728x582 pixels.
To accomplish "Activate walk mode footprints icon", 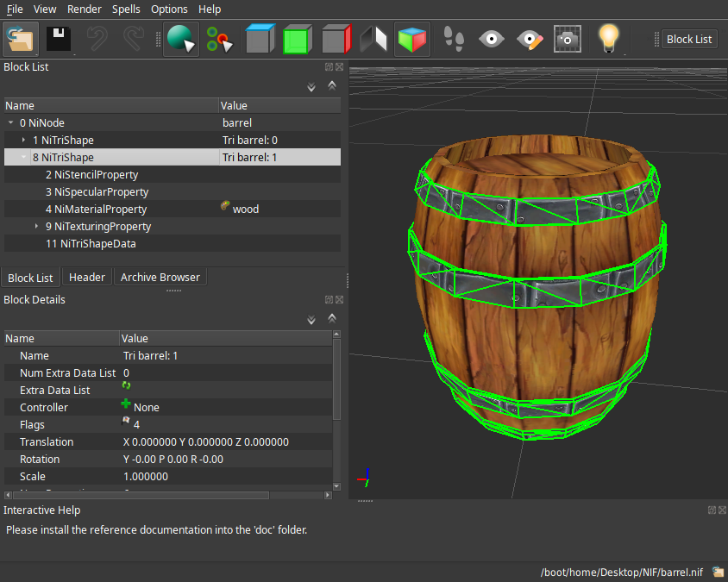I will (454, 39).
